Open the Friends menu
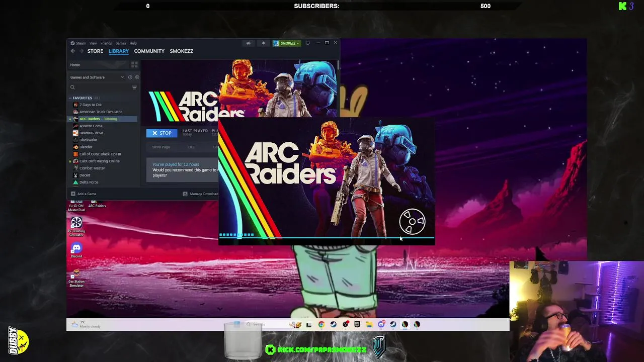This screenshot has height=362, width=644. (106, 43)
